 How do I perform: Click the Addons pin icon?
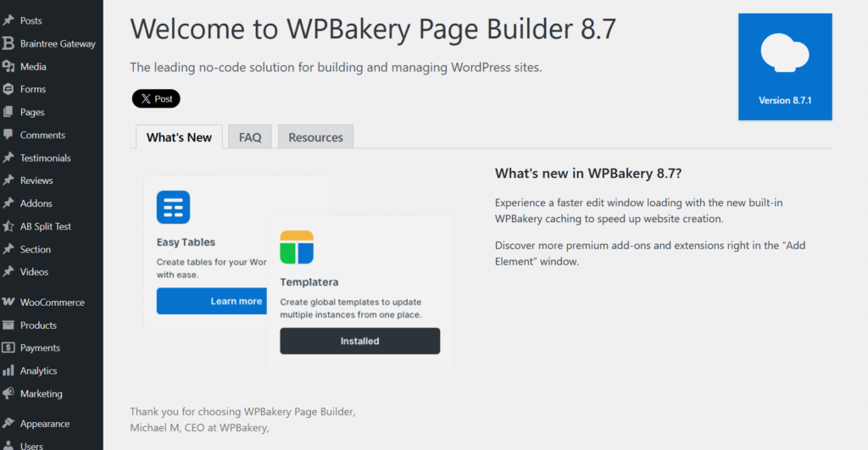[x=8, y=203]
